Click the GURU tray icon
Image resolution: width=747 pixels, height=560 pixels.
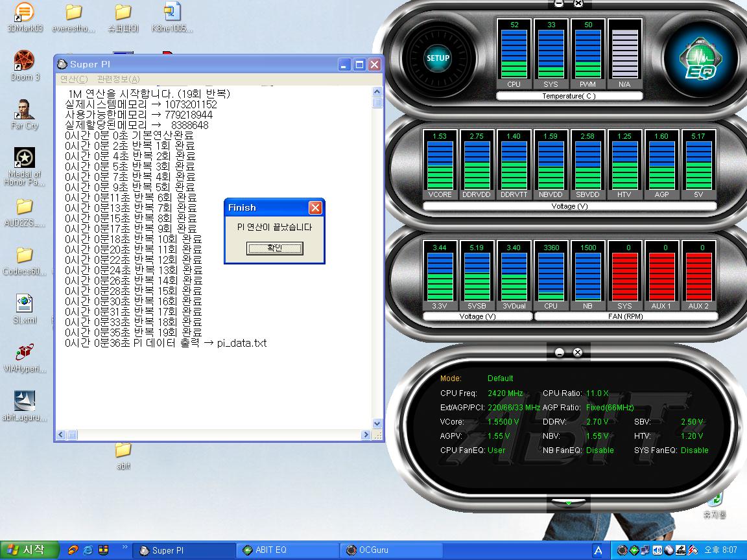pyautogui.click(x=681, y=550)
